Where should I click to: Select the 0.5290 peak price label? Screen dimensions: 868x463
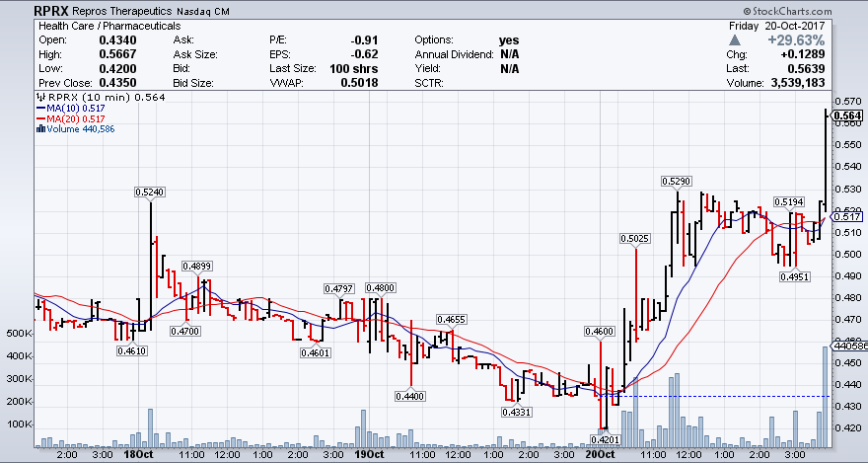coord(677,182)
